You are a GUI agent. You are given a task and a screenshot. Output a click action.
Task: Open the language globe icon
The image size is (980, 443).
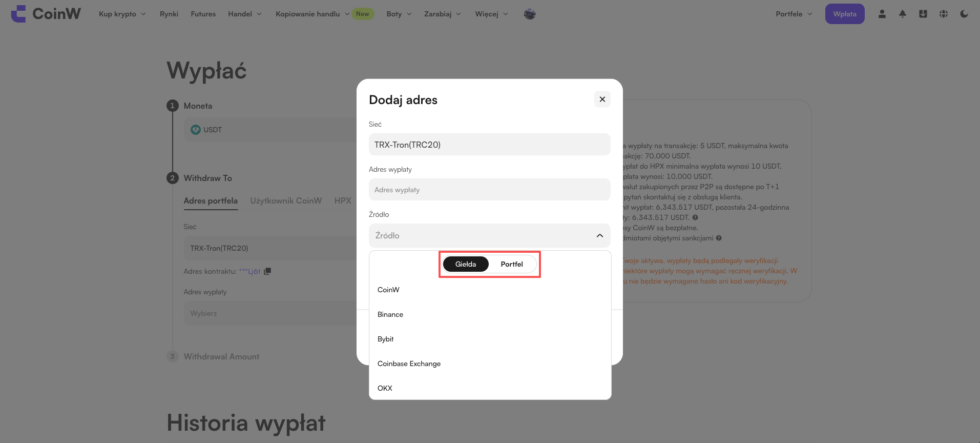(944, 14)
